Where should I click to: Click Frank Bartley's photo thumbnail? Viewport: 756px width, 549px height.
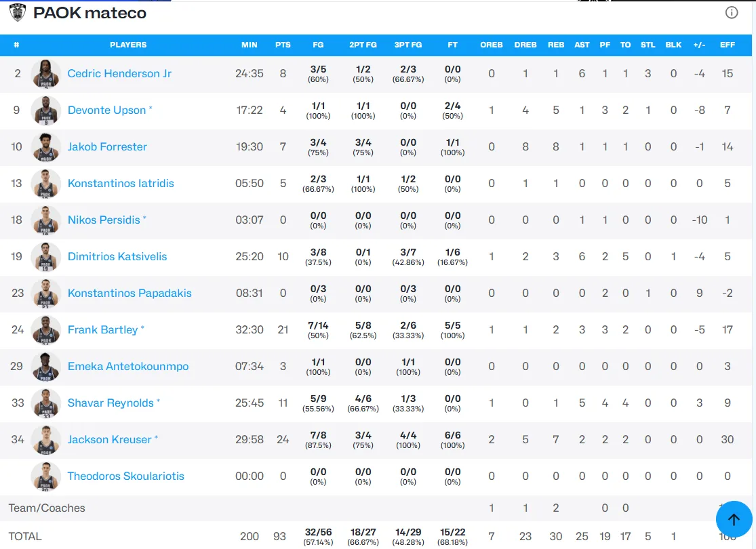click(x=46, y=330)
